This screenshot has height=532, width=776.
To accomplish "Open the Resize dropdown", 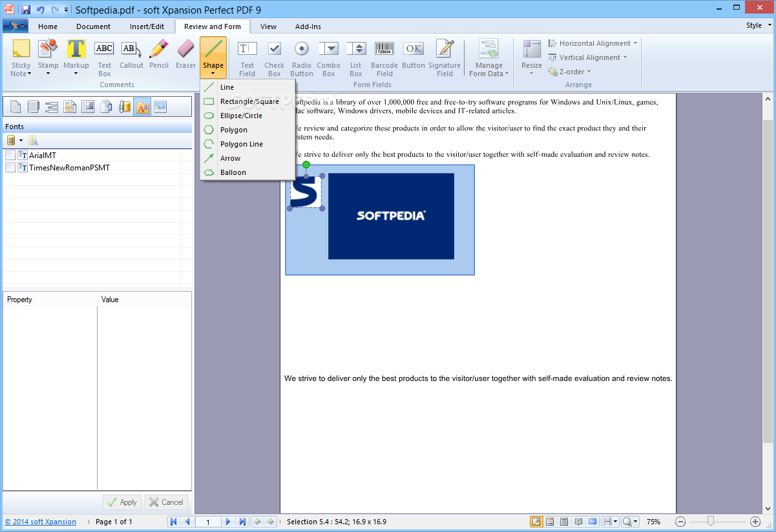I will click(532, 57).
